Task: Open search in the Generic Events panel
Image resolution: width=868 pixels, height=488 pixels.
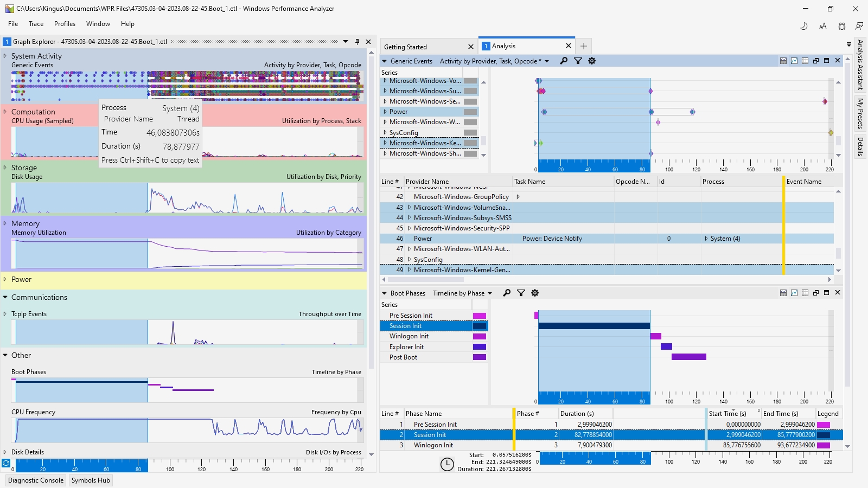Action: pyautogui.click(x=564, y=61)
